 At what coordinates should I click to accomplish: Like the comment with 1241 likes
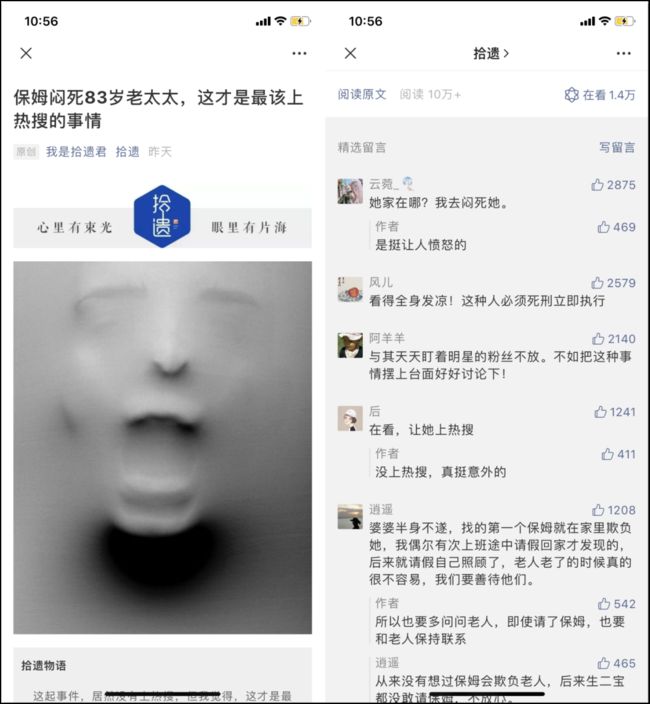[x=600, y=412]
